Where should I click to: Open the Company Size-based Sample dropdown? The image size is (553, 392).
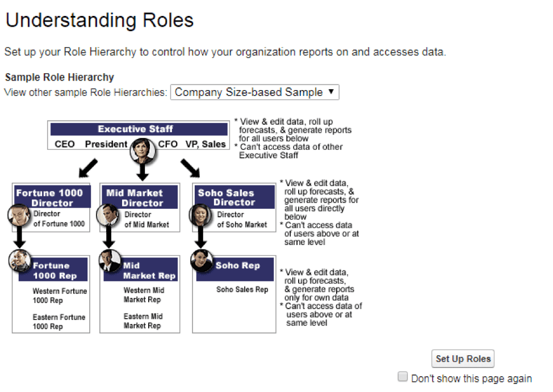(254, 92)
